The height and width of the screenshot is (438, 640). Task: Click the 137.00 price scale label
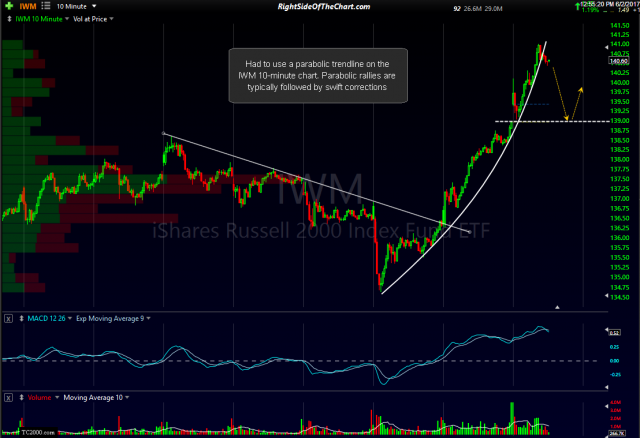click(620, 198)
